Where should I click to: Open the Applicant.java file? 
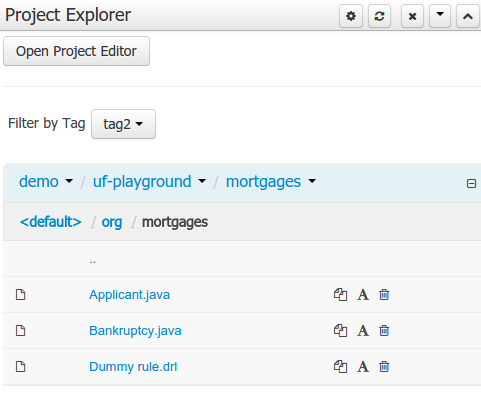[x=129, y=295]
